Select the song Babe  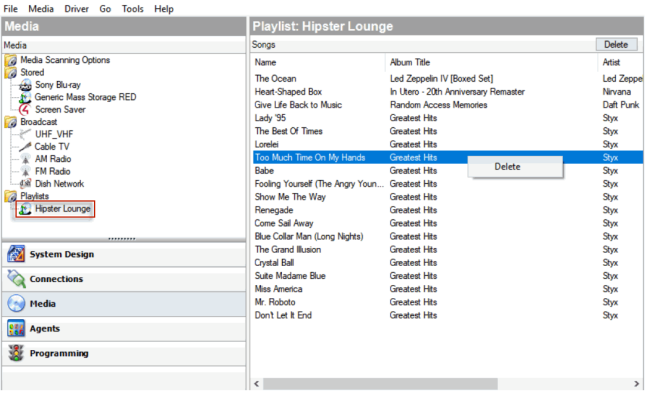(264, 171)
